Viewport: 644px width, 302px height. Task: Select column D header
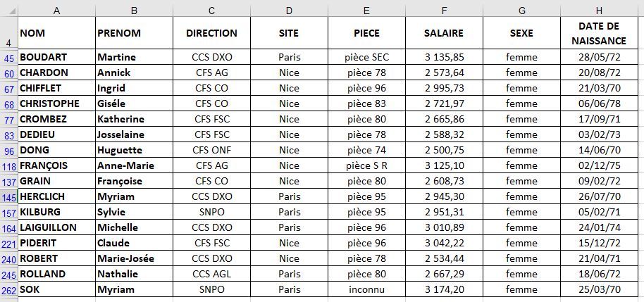click(x=289, y=8)
